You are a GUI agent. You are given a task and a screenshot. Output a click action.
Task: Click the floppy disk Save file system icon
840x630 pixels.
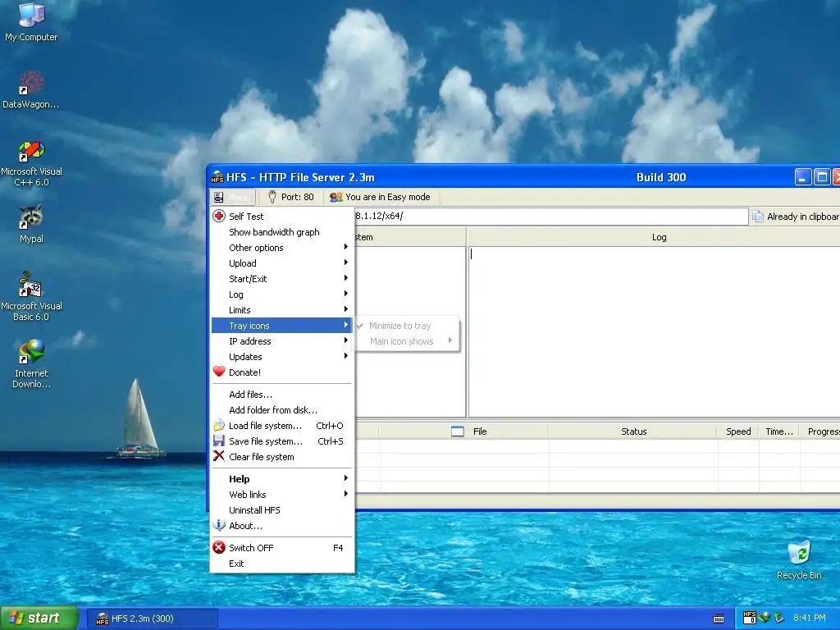[x=219, y=441]
